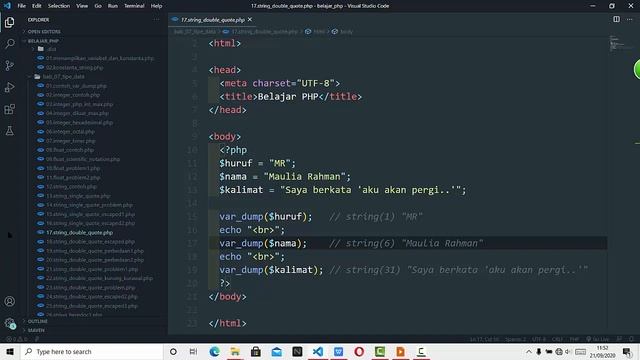Viewport: 640px width, 360px height.
Task: Click the body breadcrumb item
Action: point(343,31)
